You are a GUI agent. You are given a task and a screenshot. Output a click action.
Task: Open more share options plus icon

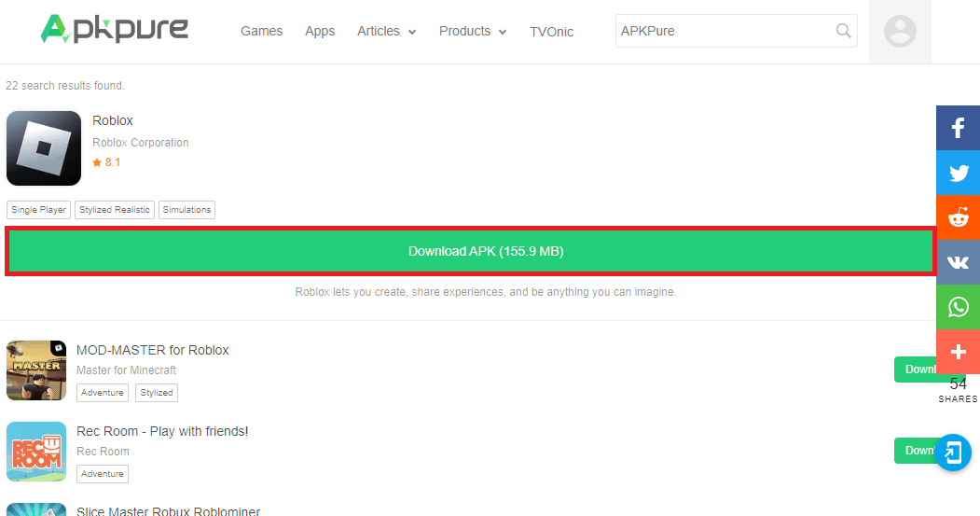(x=959, y=352)
